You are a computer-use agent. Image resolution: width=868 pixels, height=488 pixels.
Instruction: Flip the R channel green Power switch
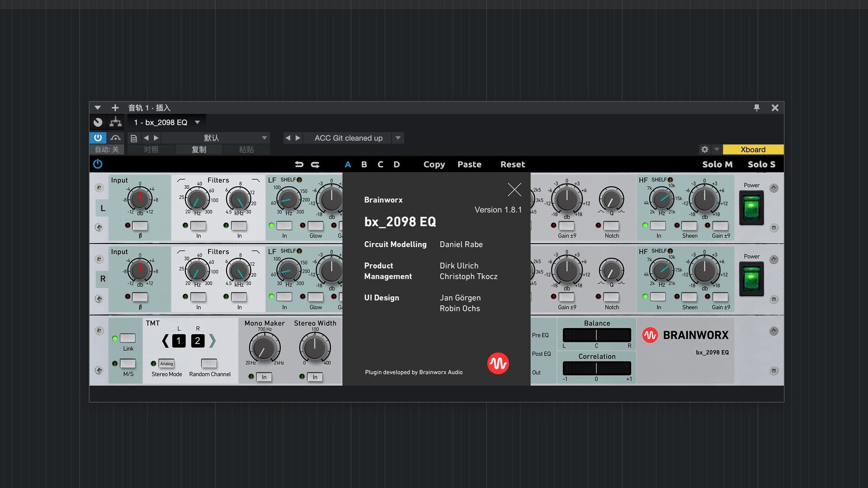[751, 279]
